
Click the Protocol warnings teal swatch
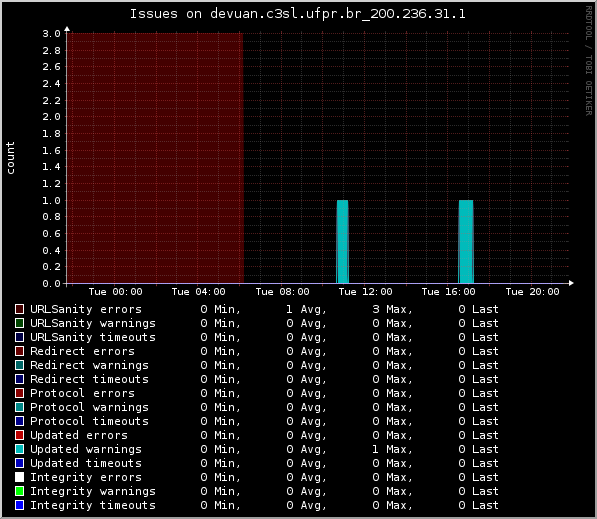coord(19,407)
